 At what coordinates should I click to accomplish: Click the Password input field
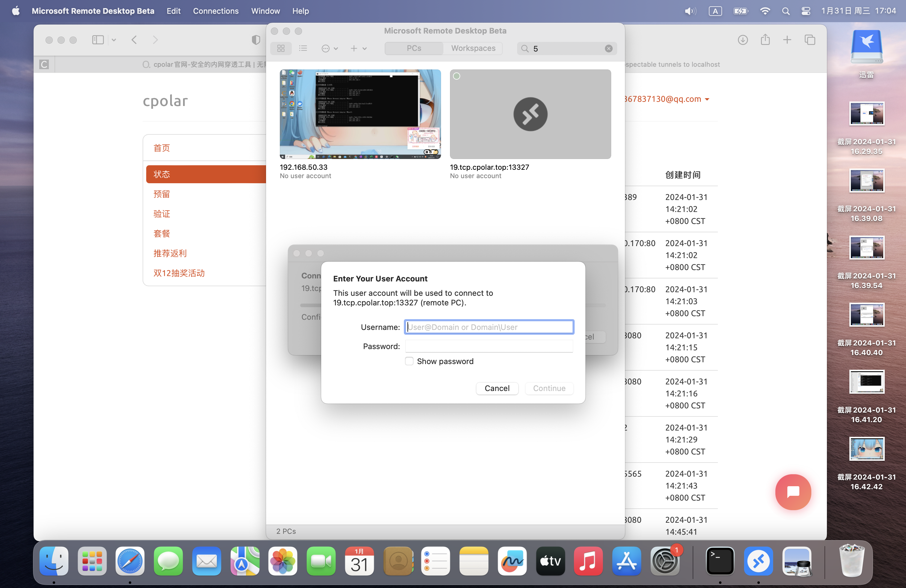click(x=489, y=346)
